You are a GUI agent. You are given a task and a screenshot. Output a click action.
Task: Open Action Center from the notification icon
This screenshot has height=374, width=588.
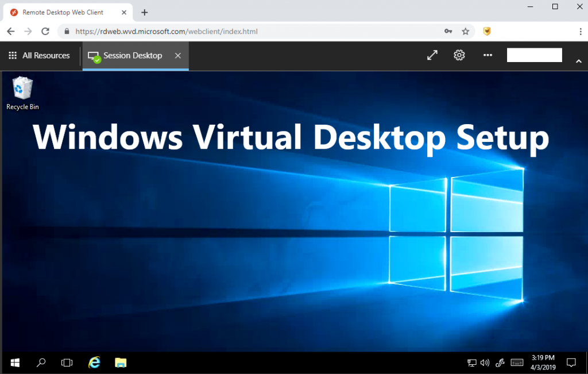tap(571, 363)
